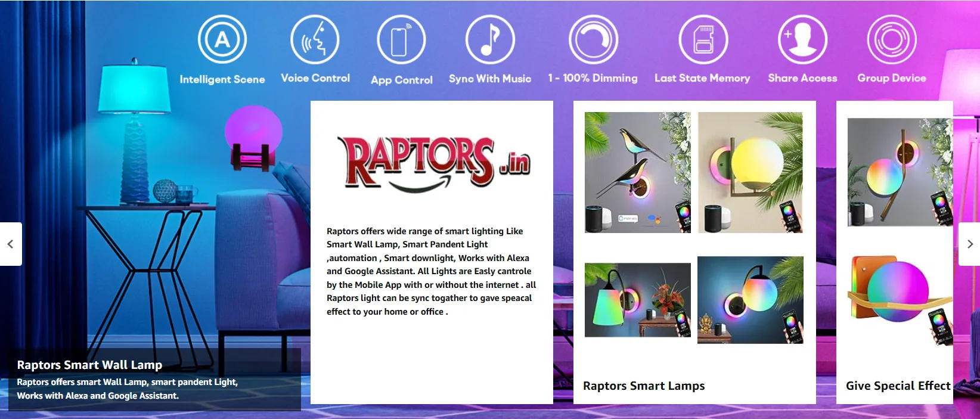Click the 1-100% Dimming icon
This screenshot has width=980, height=419.
[x=593, y=40]
